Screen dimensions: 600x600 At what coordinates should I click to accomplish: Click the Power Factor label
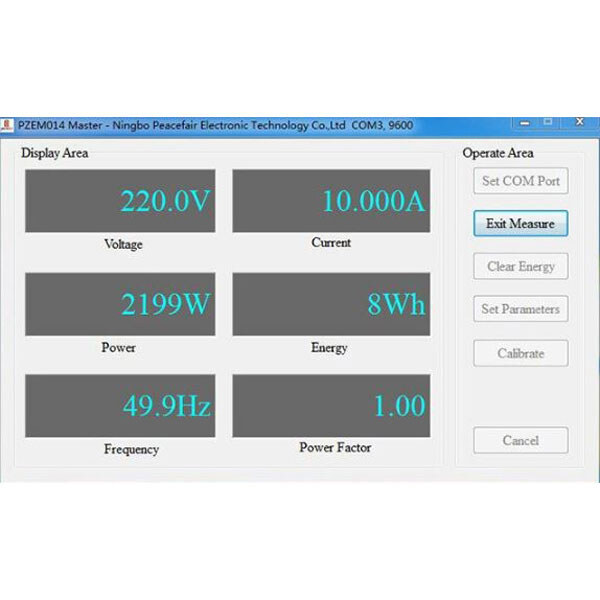pos(335,447)
